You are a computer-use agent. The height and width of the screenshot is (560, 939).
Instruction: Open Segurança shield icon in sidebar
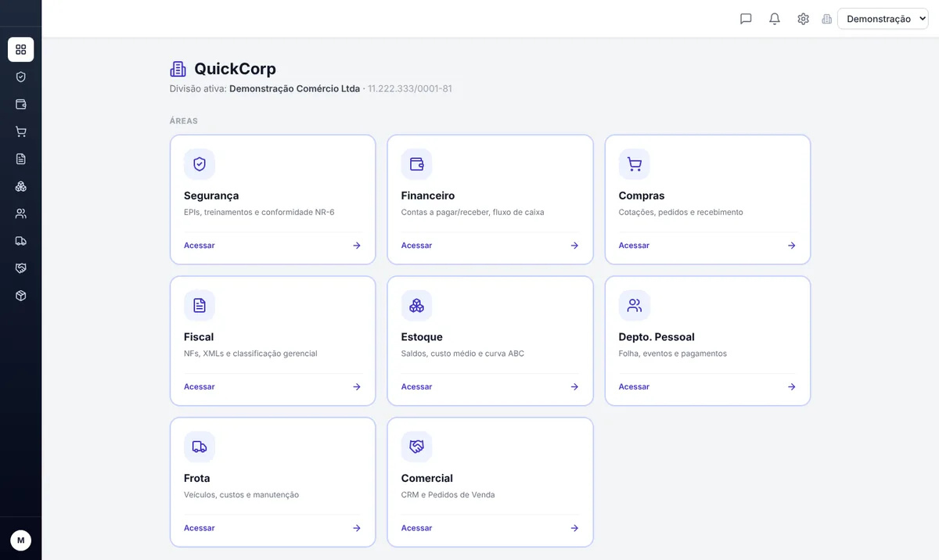pyautogui.click(x=21, y=77)
